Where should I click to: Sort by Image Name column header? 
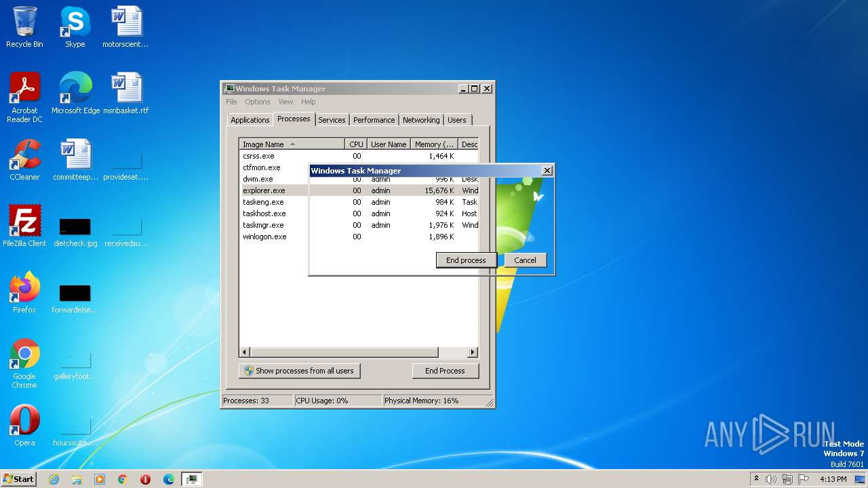click(x=292, y=144)
